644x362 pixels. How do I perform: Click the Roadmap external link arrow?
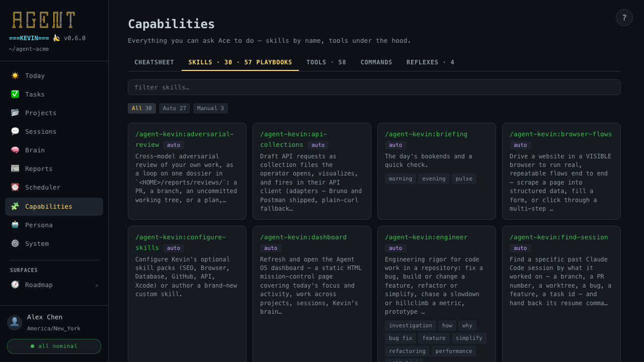[97, 285]
